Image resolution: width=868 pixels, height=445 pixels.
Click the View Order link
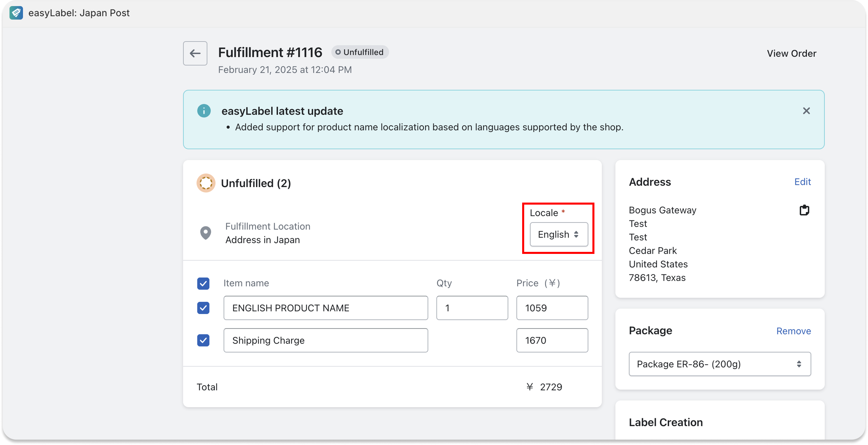[791, 53]
